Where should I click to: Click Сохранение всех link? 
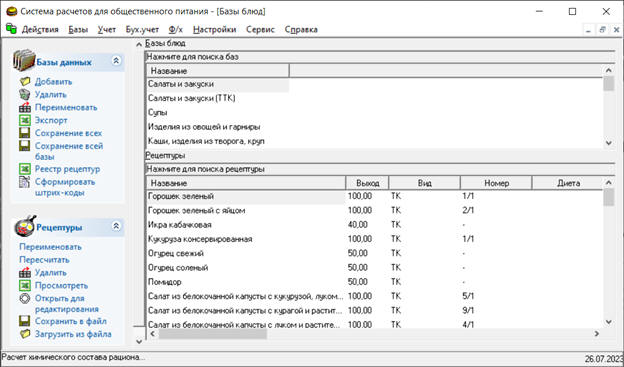coord(68,133)
